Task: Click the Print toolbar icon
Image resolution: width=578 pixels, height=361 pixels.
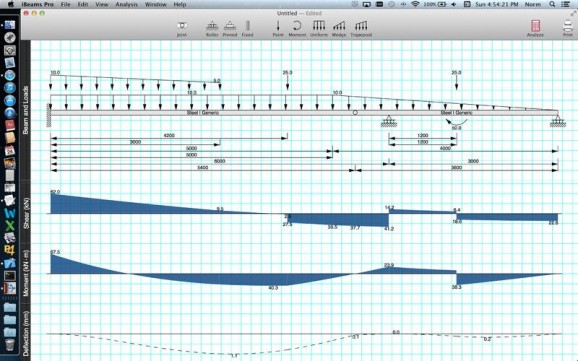Action: click(568, 28)
